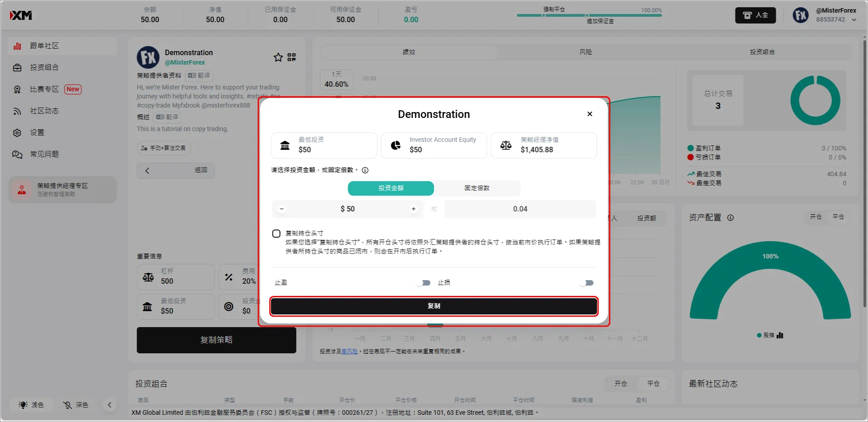Favorite the strategy with star icon

tap(278, 57)
